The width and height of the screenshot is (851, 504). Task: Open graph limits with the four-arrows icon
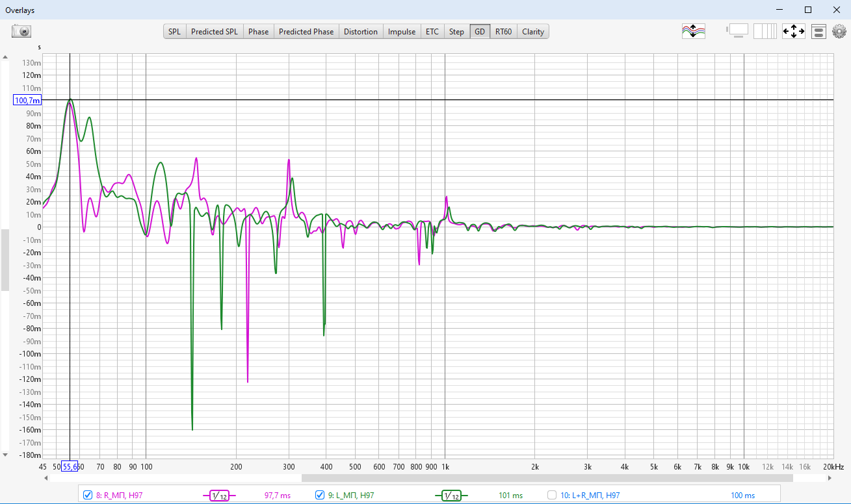point(793,31)
